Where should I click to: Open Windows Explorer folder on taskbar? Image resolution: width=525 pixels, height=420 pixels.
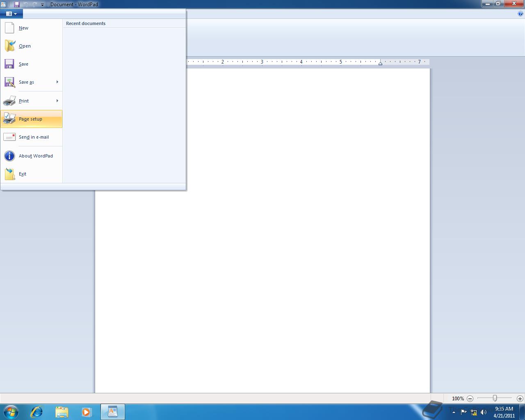(x=62, y=412)
